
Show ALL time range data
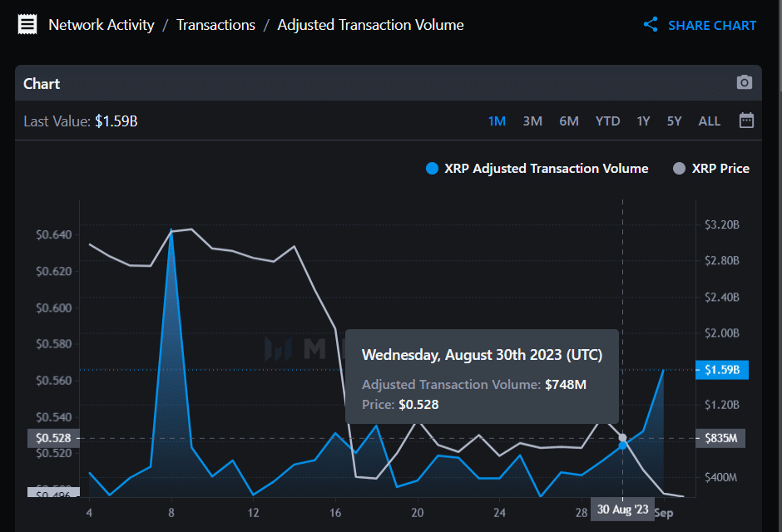click(709, 121)
